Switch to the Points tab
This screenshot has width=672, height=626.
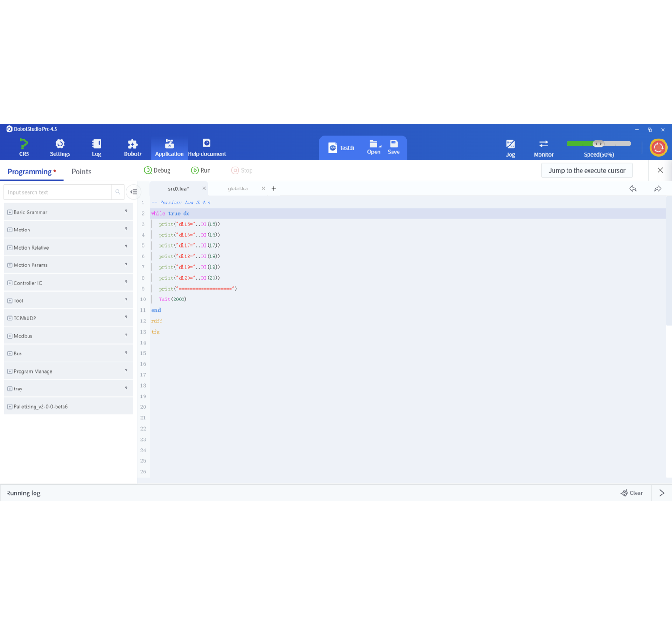point(81,172)
